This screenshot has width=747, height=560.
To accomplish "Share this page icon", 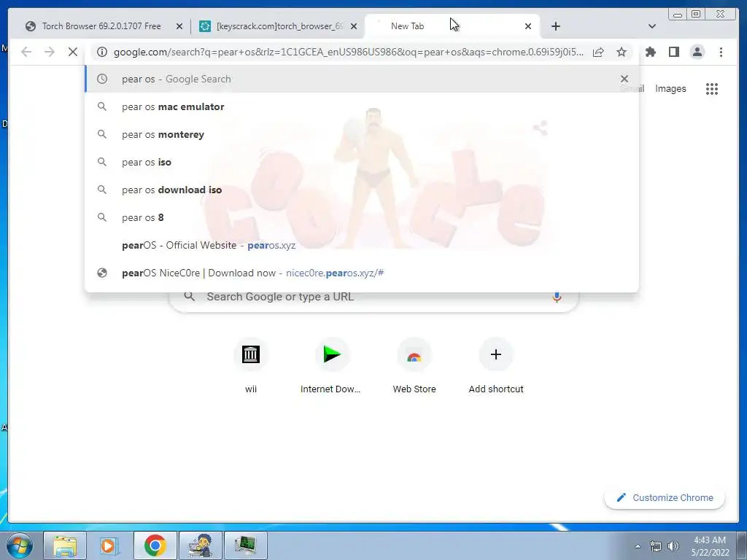I will pos(598,52).
